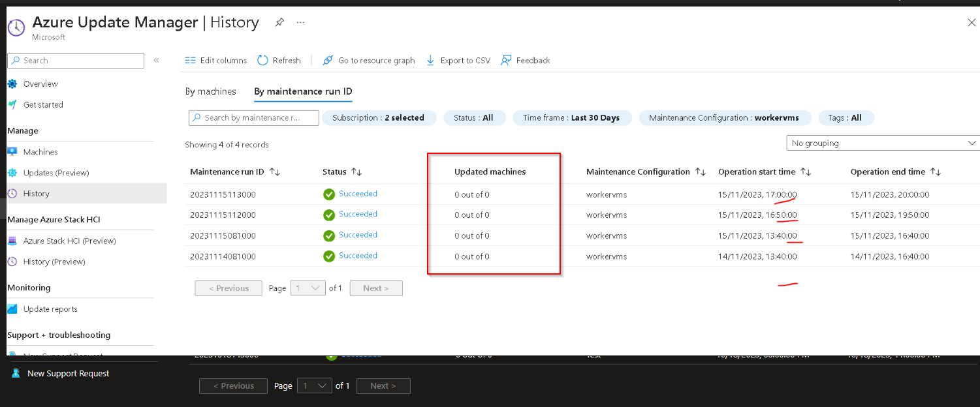Expand the No grouping dropdown
The width and height of the screenshot is (980, 407).
coord(883,143)
